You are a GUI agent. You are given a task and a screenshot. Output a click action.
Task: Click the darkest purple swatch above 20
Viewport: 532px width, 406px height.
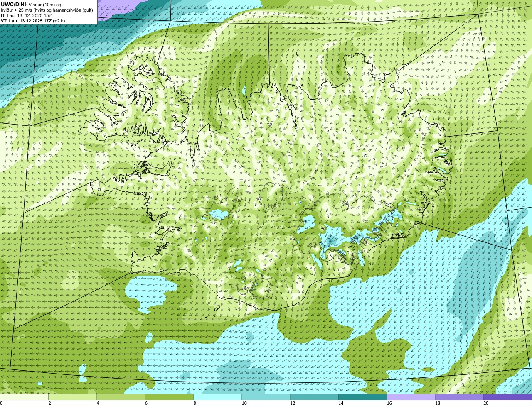pos(508,397)
